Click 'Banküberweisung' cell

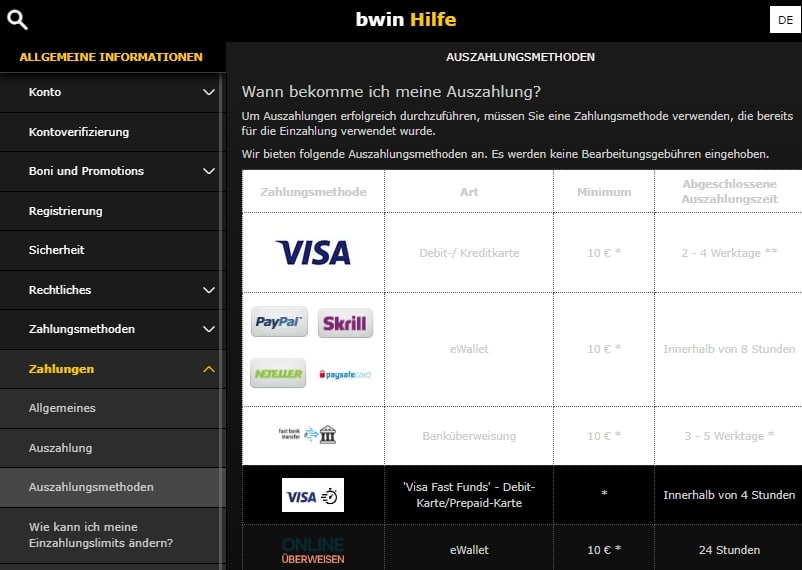(x=469, y=436)
